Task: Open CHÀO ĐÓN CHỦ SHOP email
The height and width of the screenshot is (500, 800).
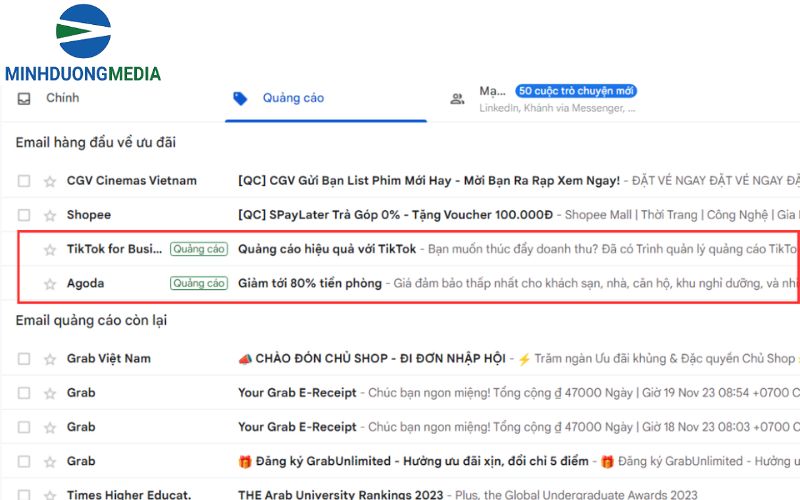Action: pyautogui.click(x=372, y=359)
